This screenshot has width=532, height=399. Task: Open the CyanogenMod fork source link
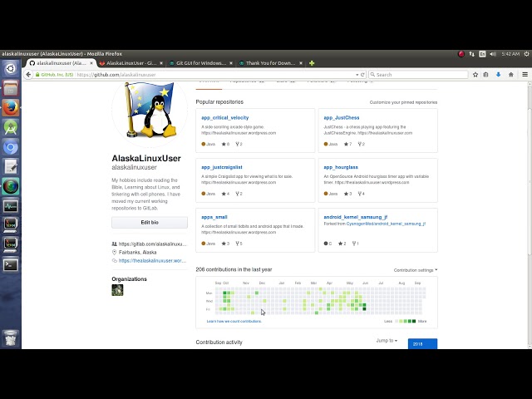(386, 224)
